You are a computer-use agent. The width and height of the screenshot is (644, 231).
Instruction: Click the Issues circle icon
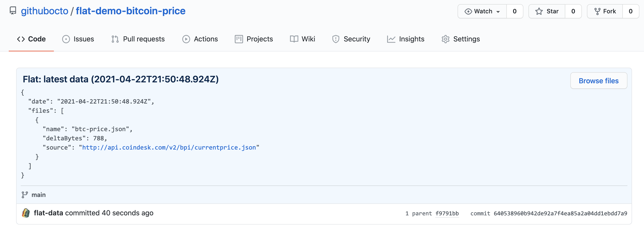click(x=66, y=39)
